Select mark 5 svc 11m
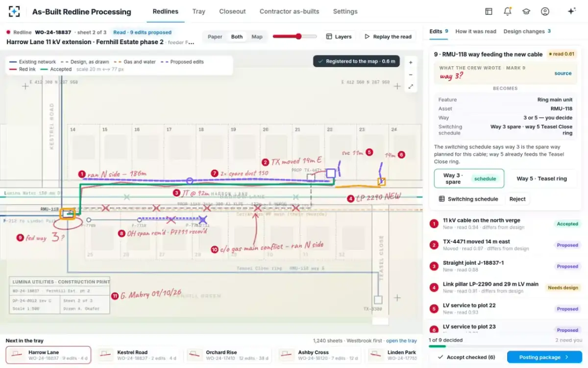The width and height of the screenshot is (588, 368). tap(369, 153)
